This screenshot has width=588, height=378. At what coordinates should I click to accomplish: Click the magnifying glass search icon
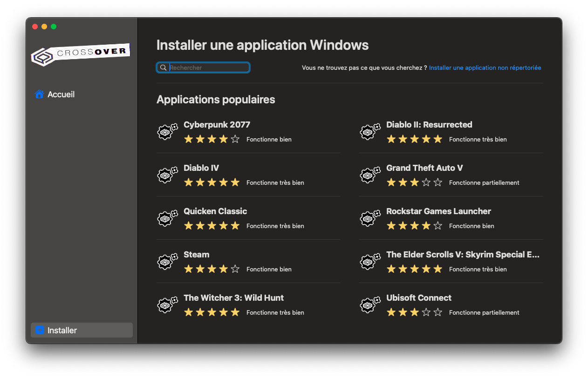[163, 68]
